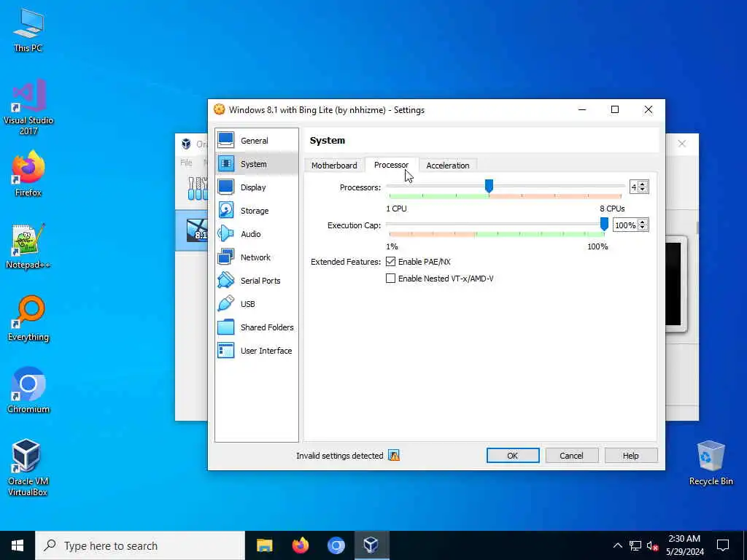Decrease execution cap with down spinner arrow
The height and width of the screenshot is (560, 747).
coord(643,227)
